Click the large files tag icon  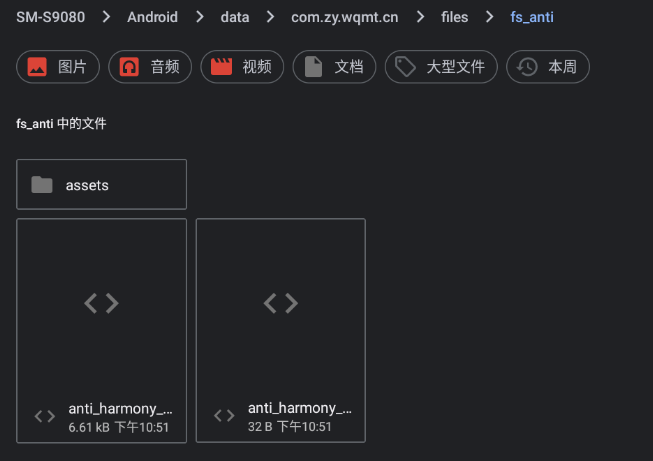tap(405, 67)
